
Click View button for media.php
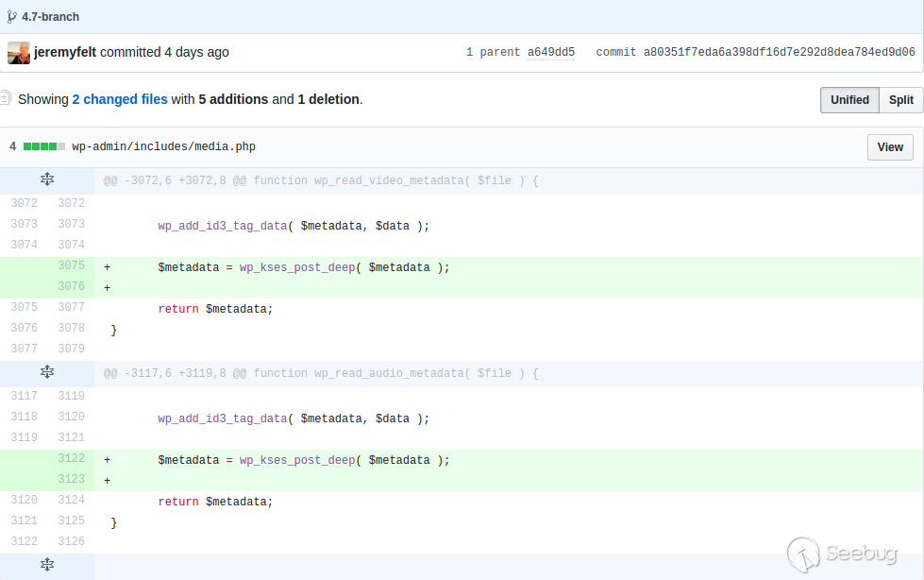pyautogui.click(x=889, y=147)
